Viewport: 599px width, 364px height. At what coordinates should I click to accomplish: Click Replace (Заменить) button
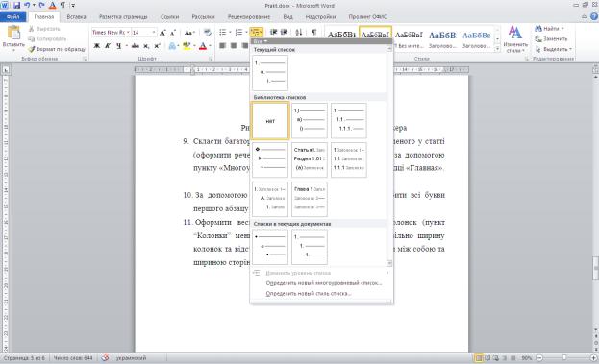551,39
